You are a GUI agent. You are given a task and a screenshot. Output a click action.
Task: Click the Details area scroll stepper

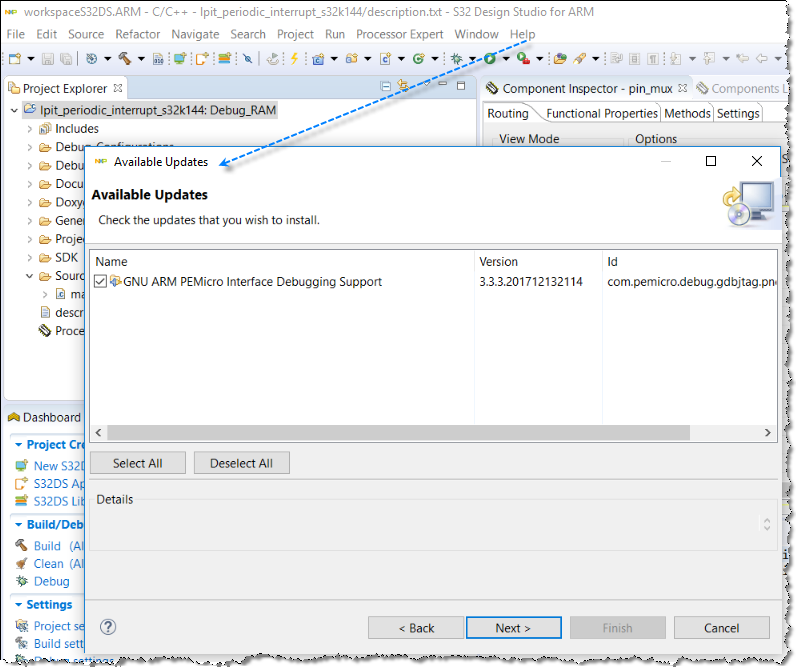coord(767,524)
